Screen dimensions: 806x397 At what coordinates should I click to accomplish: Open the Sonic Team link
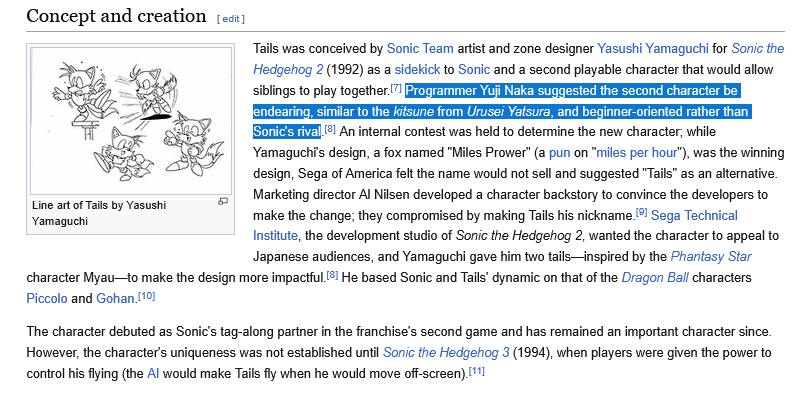coord(420,49)
